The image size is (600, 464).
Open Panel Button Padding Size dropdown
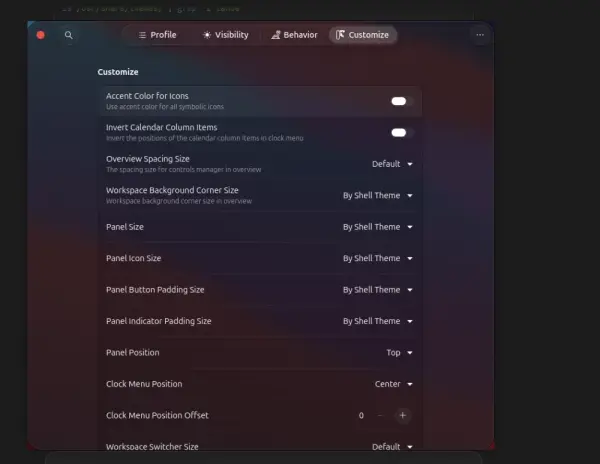point(378,290)
